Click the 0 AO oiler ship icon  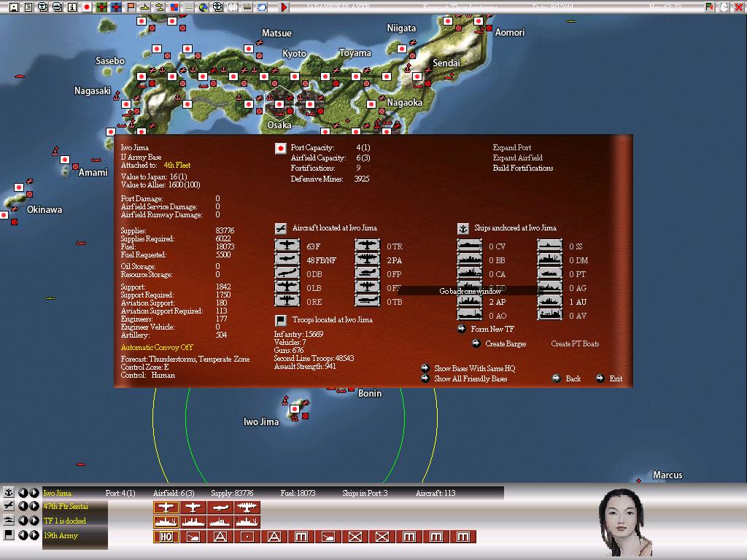[470, 315]
